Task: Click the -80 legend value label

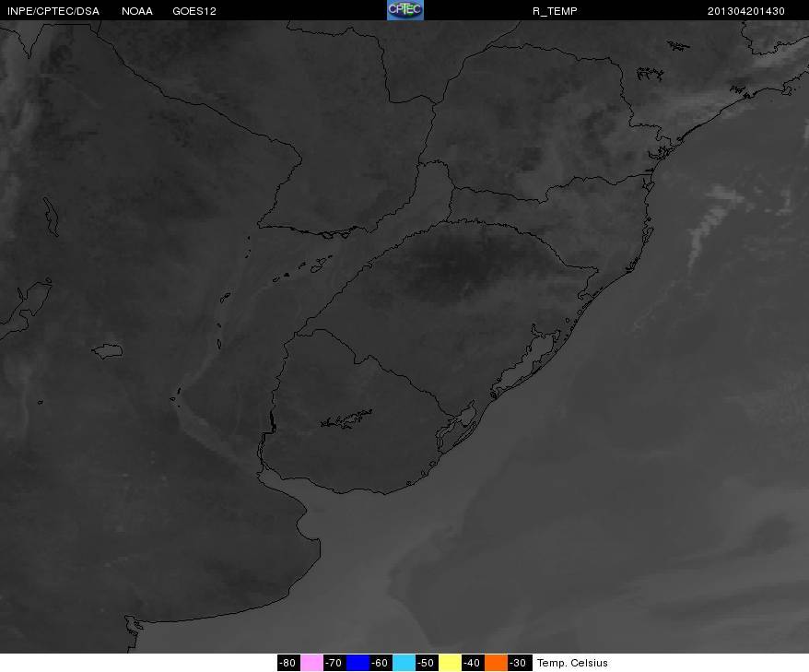Action: pyautogui.click(x=287, y=663)
